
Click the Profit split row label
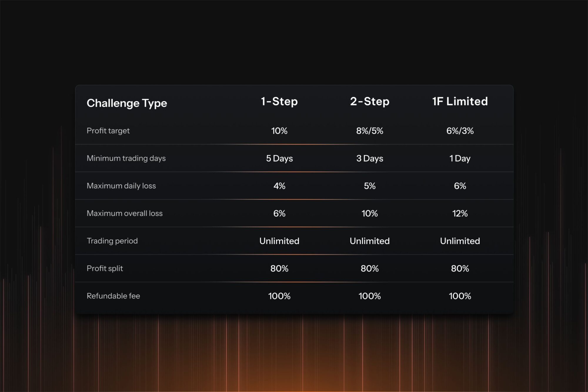pos(105,268)
